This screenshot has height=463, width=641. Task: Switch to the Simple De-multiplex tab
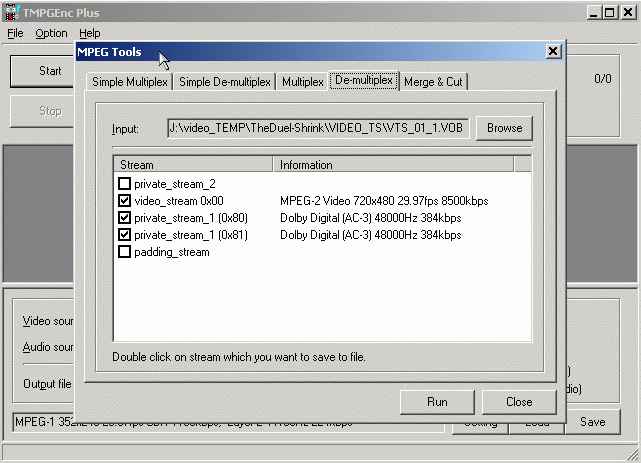point(225,82)
